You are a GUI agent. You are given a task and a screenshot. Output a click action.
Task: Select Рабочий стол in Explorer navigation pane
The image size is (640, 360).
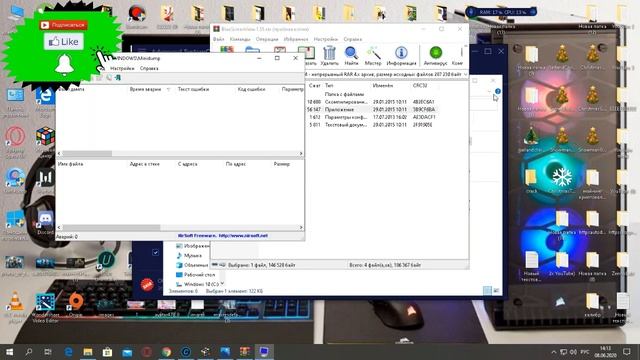(x=195, y=275)
